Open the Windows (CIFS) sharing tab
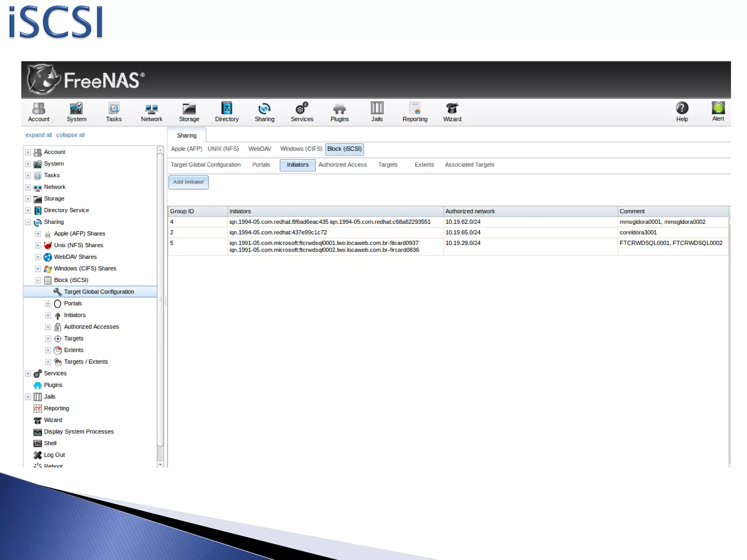The width and height of the screenshot is (747, 560). [301, 149]
